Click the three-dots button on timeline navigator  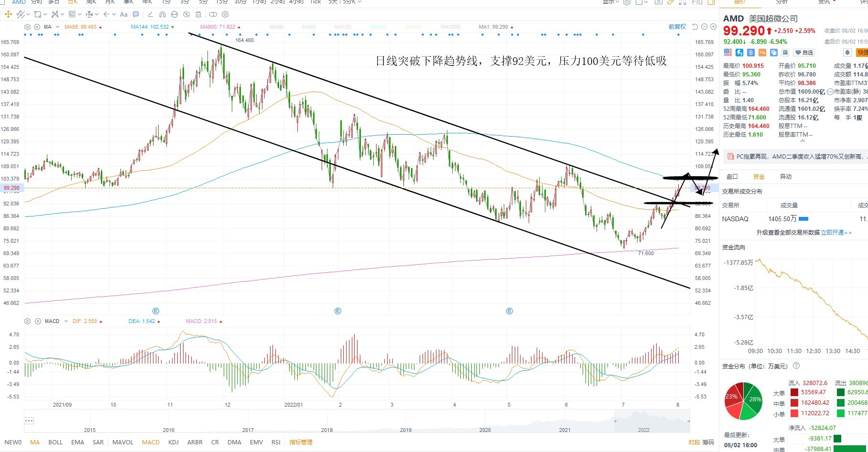point(29,420)
